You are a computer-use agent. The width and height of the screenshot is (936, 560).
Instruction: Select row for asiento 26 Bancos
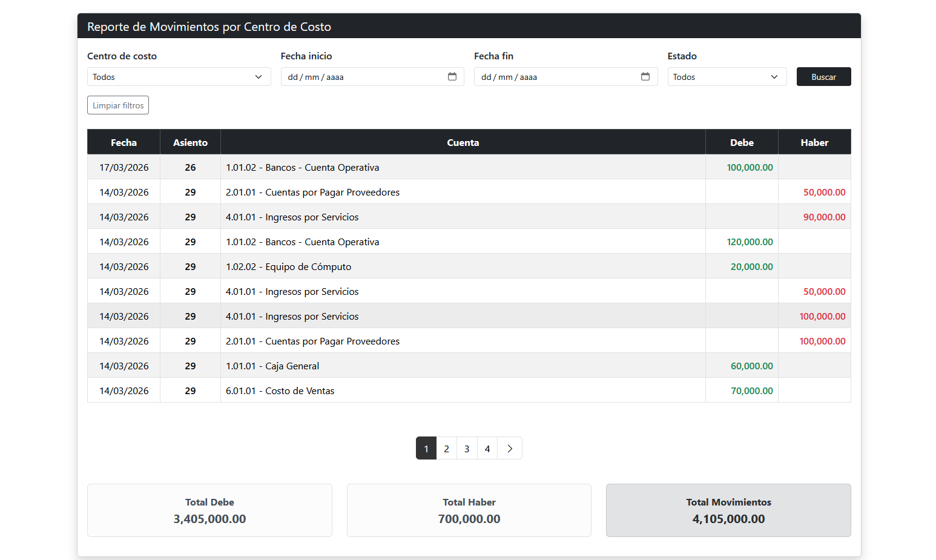tap(463, 167)
